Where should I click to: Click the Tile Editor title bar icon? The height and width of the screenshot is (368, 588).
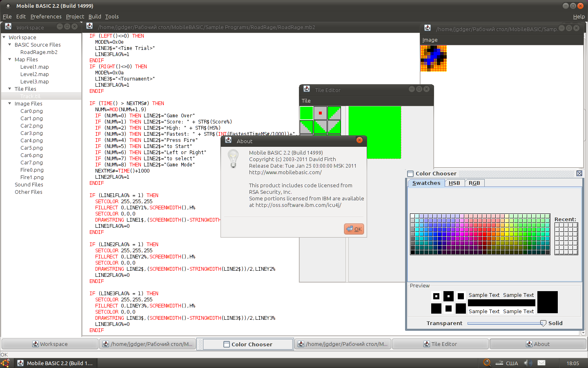point(307,89)
